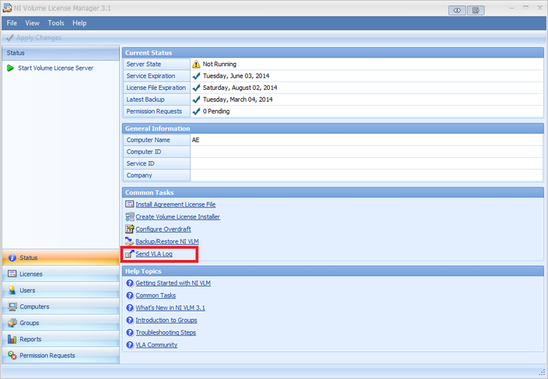Click the Computers monitor icon
Image resolution: width=548 pixels, height=379 pixels.
(12, 307)
